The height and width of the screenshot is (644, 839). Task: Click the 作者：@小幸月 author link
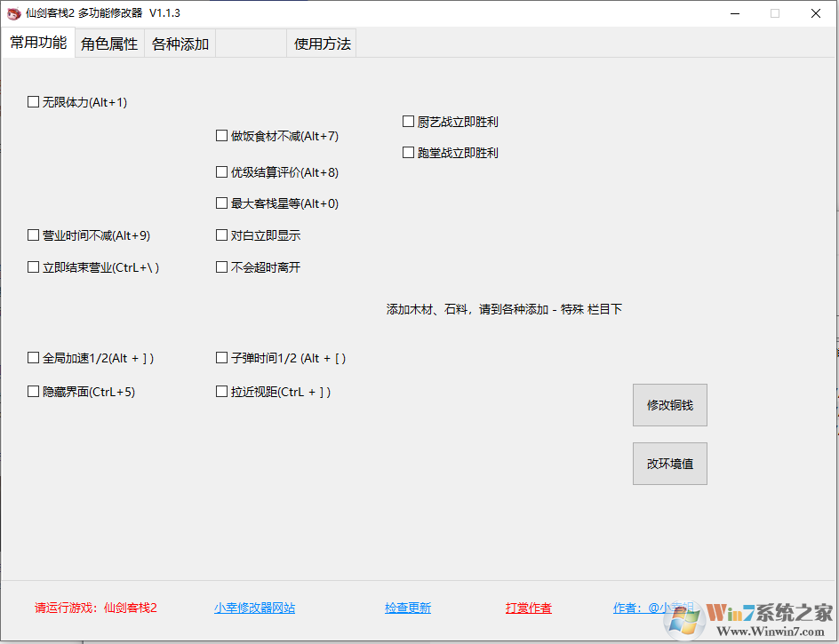pyautogui.click(x=650, y=608)
